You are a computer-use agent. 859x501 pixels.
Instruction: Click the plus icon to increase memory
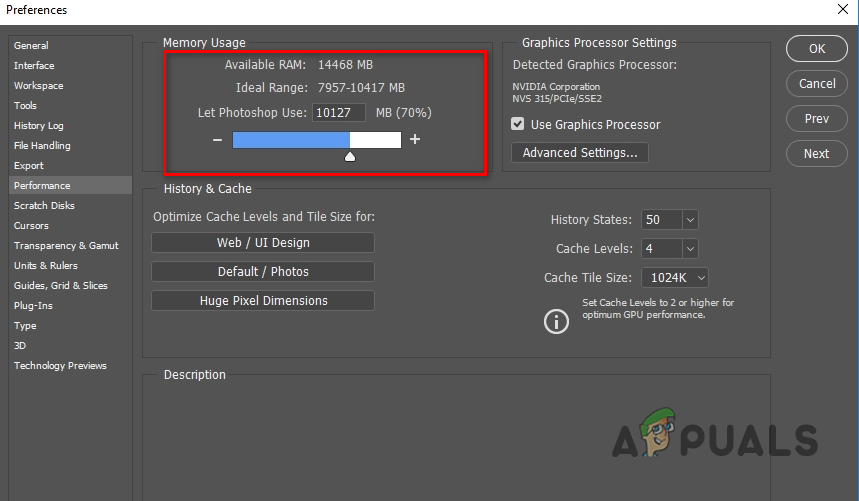[x=415, y=139]
